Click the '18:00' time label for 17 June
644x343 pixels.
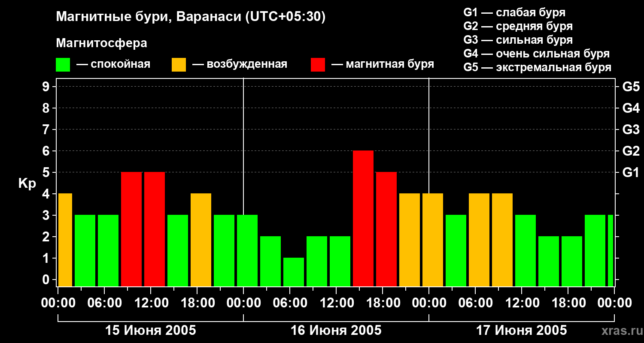[x=569, y=303]
